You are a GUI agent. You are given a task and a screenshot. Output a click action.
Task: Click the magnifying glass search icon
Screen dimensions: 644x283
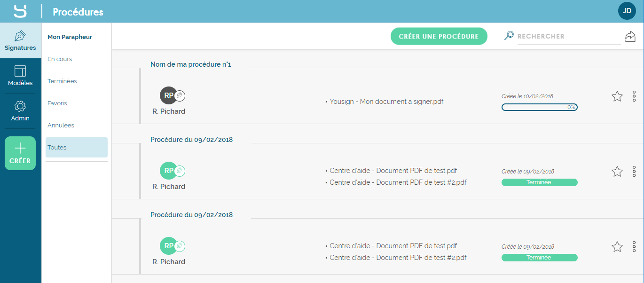tap(509, 36)
